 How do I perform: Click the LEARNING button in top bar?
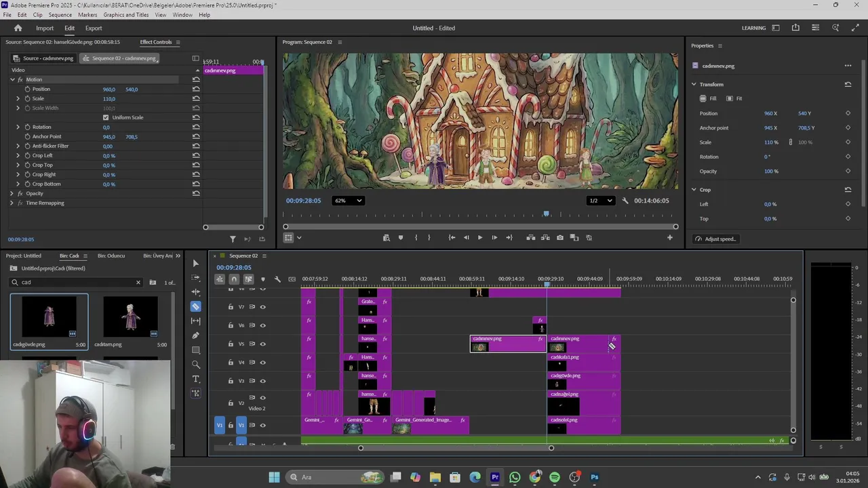pyautogui.click(x=753, y=28)
